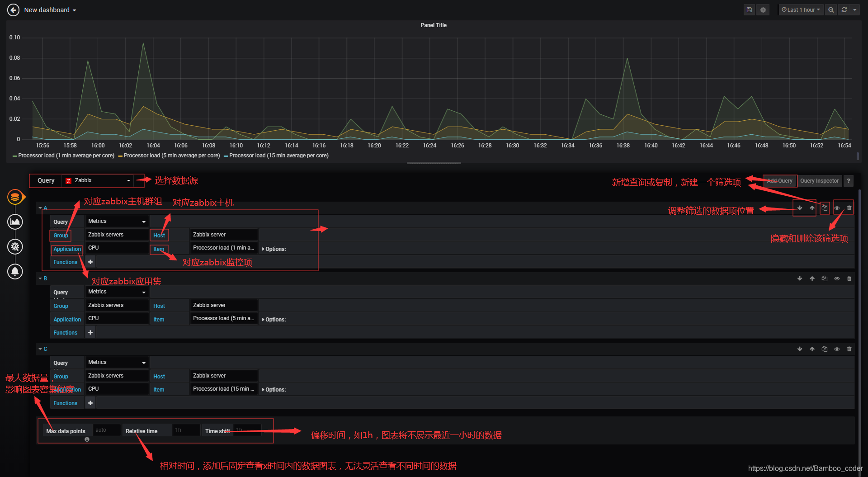Edit query A Item field Processor load 1 min

[x=224, y=248]
